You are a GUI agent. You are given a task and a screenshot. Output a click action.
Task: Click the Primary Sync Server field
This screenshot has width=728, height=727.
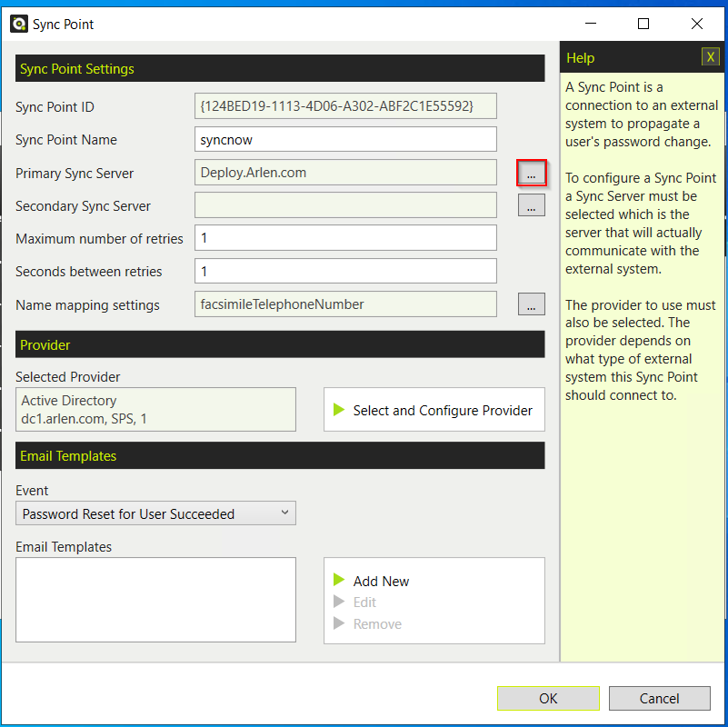(x=345, y=173)
